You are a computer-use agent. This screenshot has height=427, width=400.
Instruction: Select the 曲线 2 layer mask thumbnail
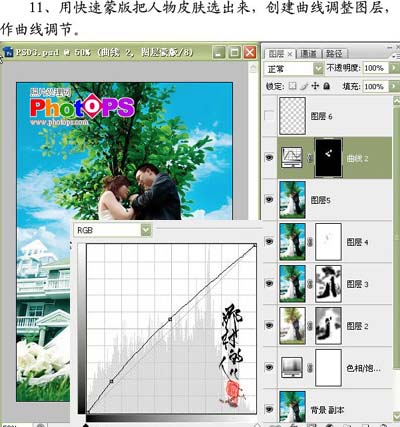(x=329, y=158)
